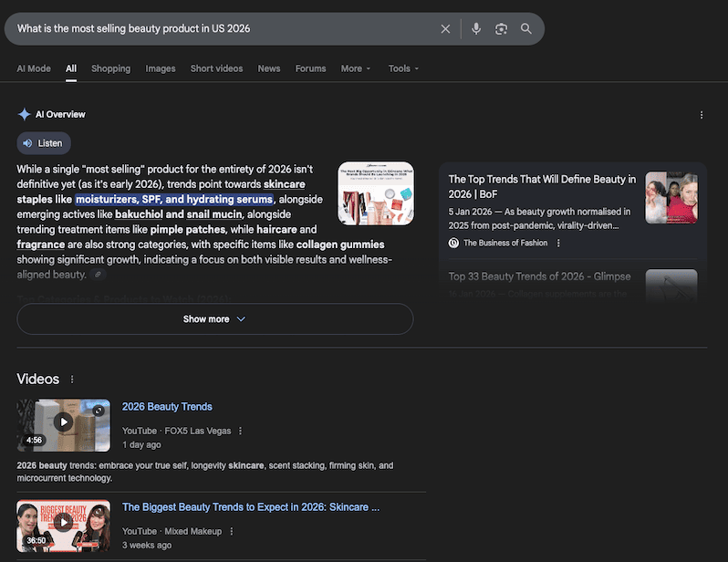Viewport: 728px width, 562px height.
Task: Click the "AI Overview" label
Action: point(60,114)
